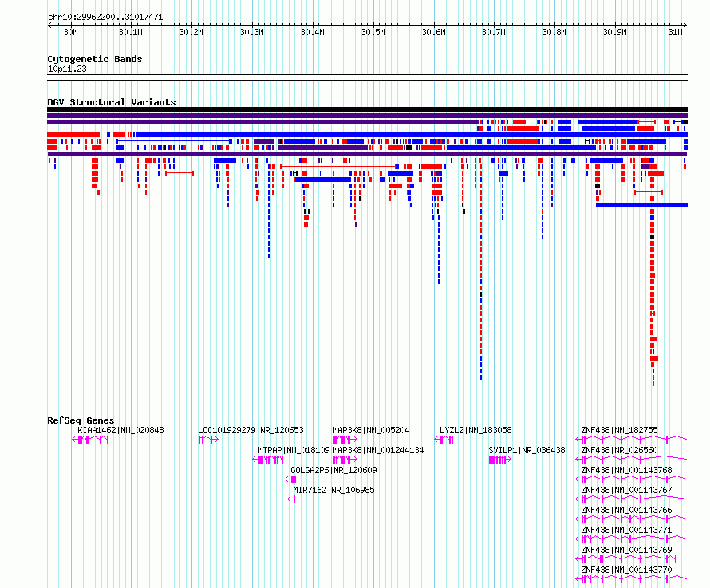Select the ZNF438|NM_001143767 transcript label
Screen dimensions: 710x588
click(x=627, y=490)
